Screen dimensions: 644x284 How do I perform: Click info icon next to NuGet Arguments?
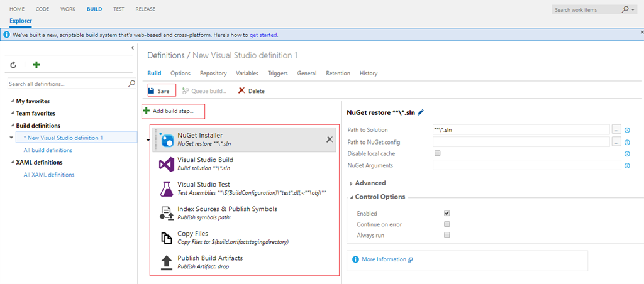pyautogui.click(x=627, y=165)
